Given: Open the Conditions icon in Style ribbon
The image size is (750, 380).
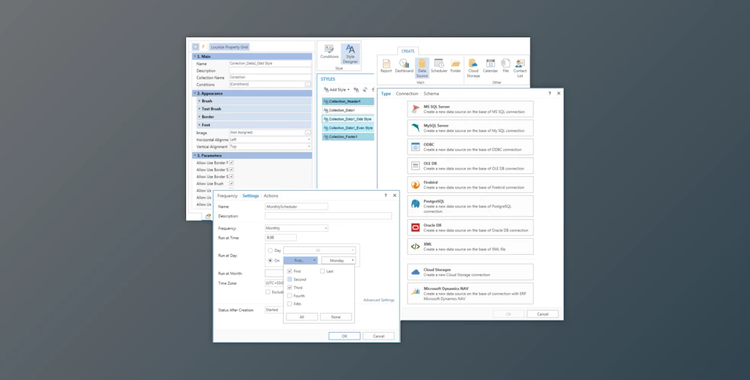Looking at the screenshot, I should pos(329,52).
